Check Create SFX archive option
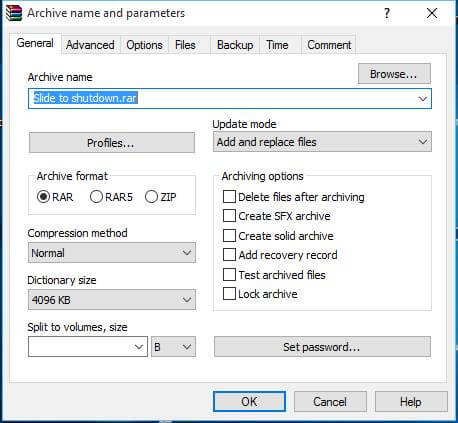458x423 pixels. tap(229, 216)
